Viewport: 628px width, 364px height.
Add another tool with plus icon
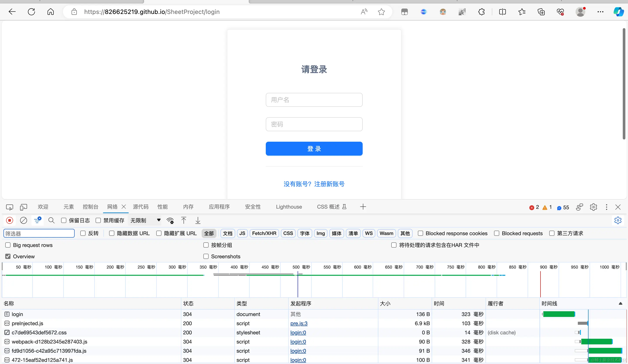point(363,207)
